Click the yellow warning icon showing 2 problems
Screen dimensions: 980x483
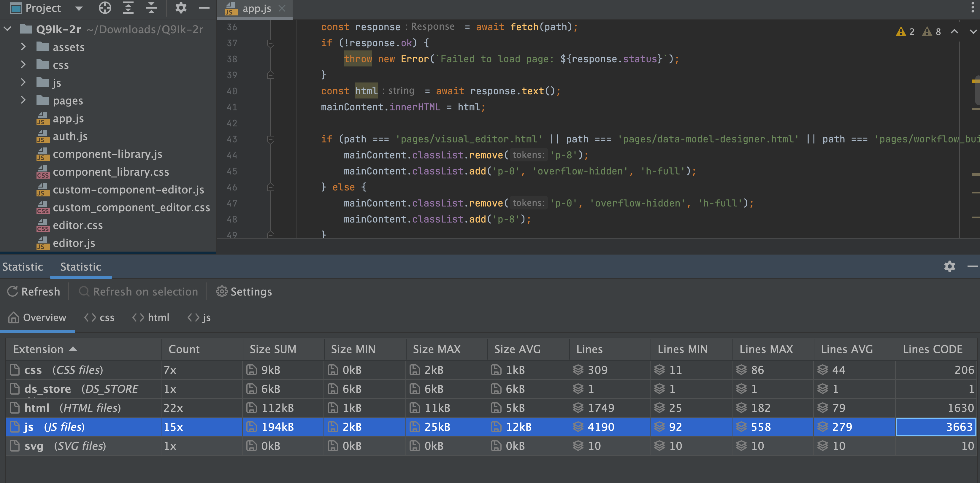coord(900,31)
